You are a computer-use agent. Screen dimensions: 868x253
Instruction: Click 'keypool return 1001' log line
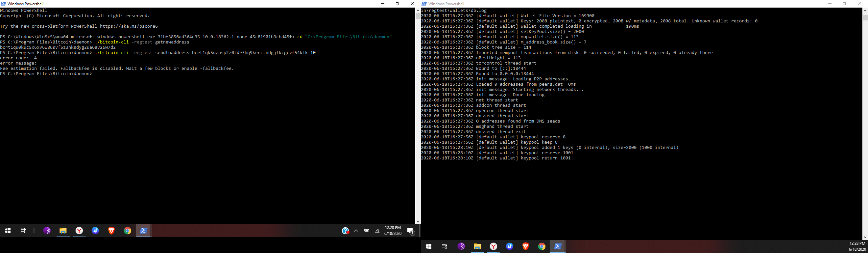[496, 158]
